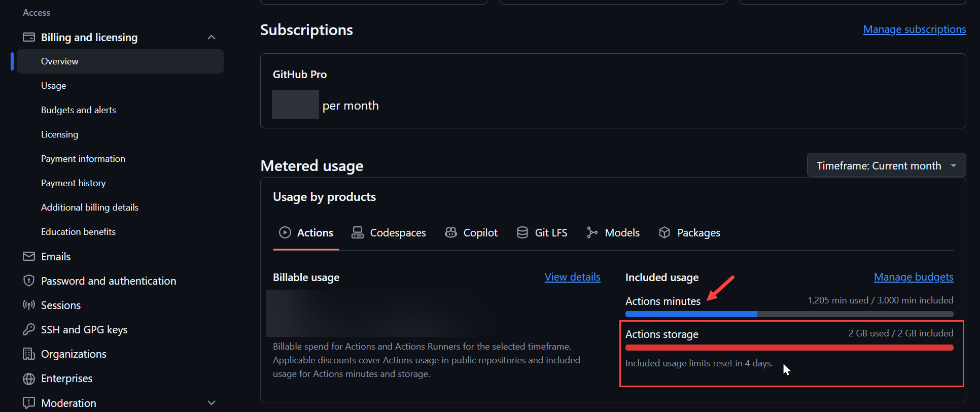Switch to the Git LFS usage tab

point(542,233)
